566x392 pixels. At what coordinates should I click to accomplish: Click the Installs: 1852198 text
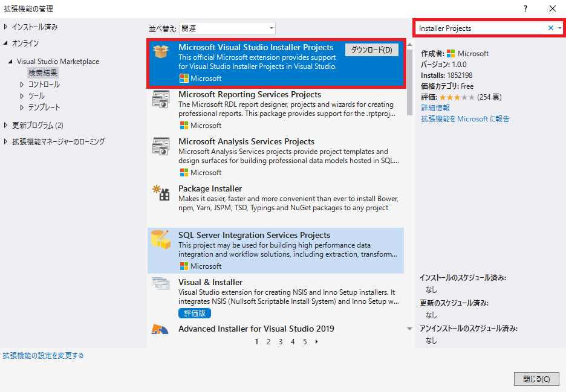pyautogui.click(x=446, y=76)
